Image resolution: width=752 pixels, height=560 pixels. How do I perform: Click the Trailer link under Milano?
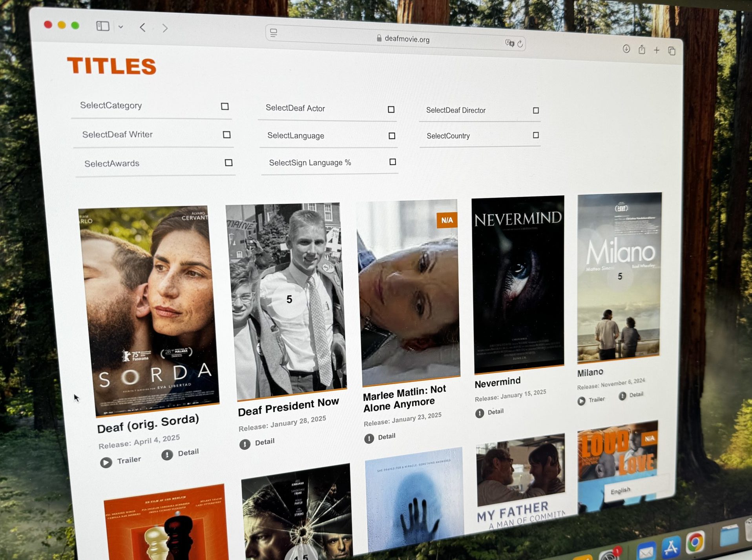(x=597, y=399)
